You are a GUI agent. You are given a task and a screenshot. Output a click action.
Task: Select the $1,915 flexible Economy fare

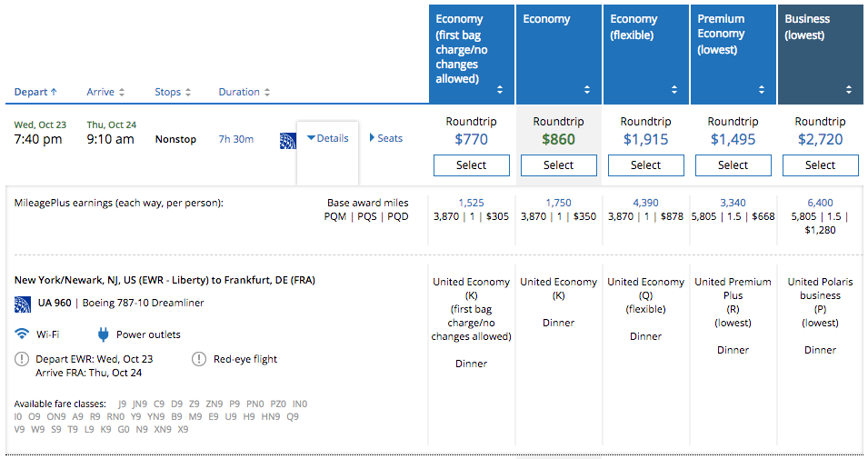[645, 165]
